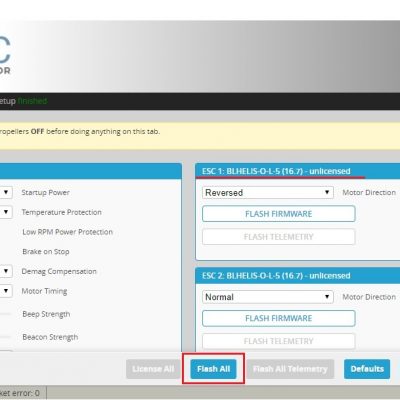Viewport: 400px width, 400px height.
Task: Click ESC 2 Flash Firmware button
Action: [x=279, y=318]
